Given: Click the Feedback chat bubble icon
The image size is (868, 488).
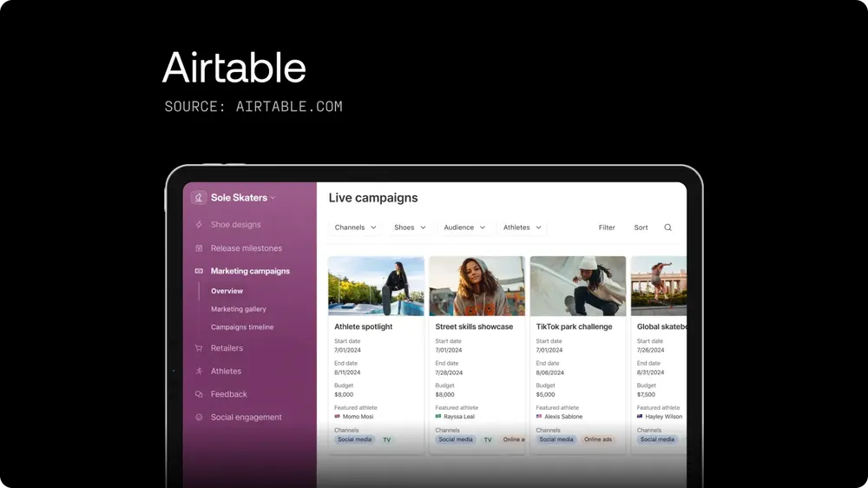Looking at the screenshot, I should pyautogui.click(x=199, y=394).
